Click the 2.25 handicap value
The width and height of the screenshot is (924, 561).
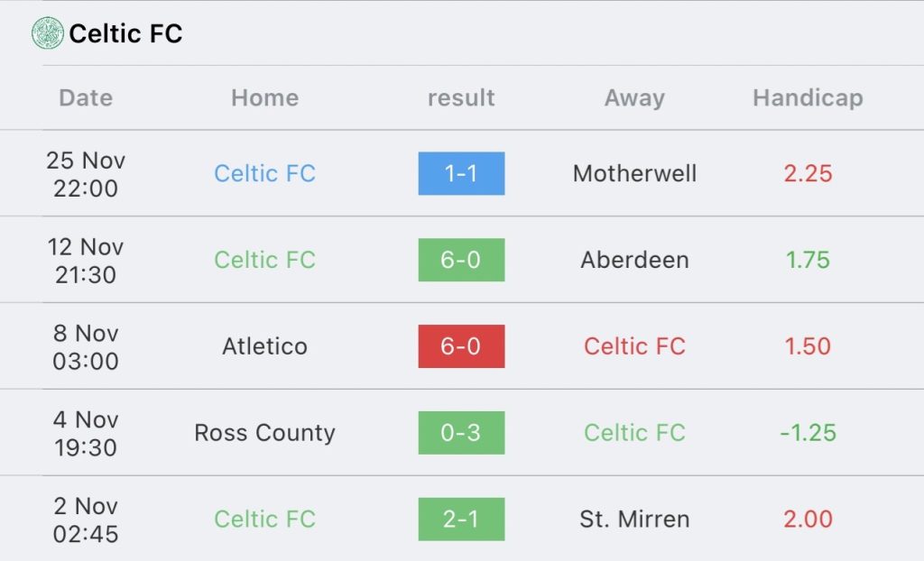808,173
